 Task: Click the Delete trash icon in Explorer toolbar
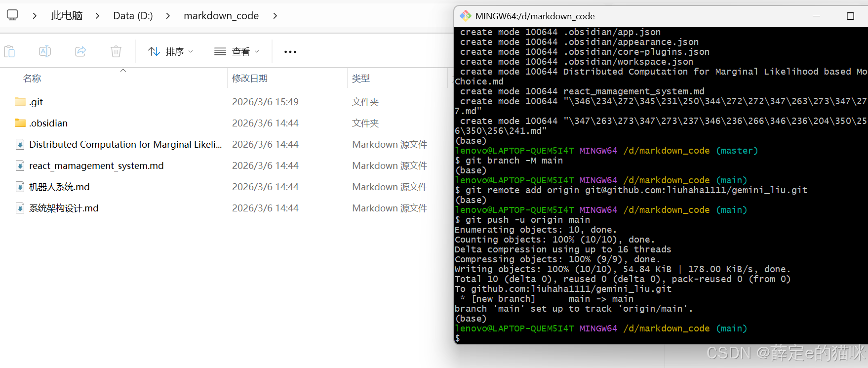click(x=116, y=51)
